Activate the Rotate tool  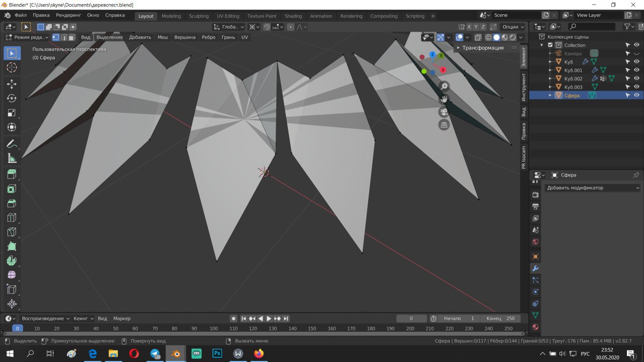tap(12, 98)
